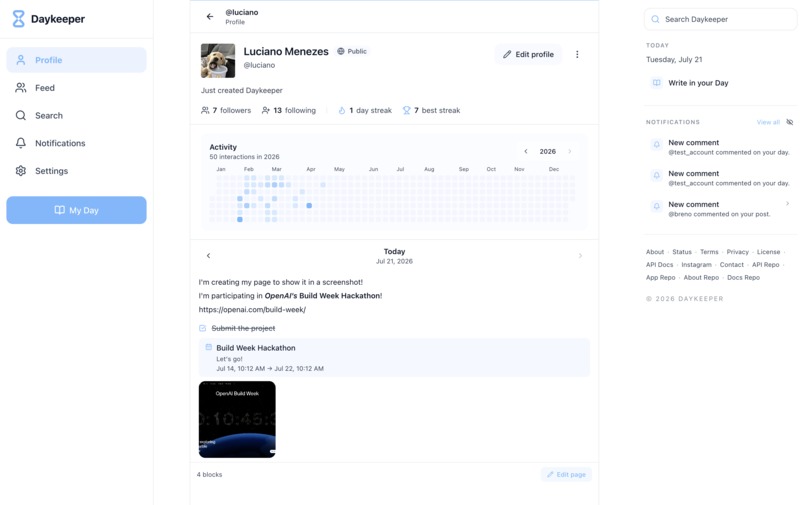Click the '4 blocks' count text
The height and width of the screenshot is (505, 806).
coord(209,475)
